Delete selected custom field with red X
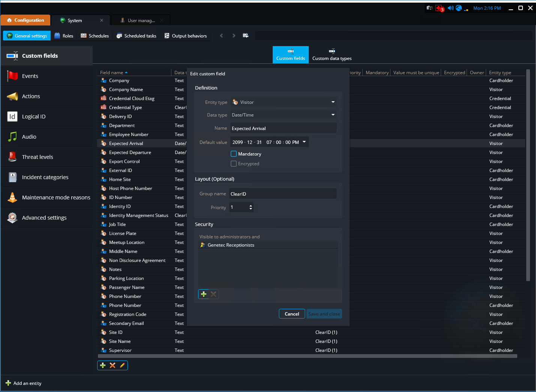Viewport: 536px width, 392px height. coord(112,365)
